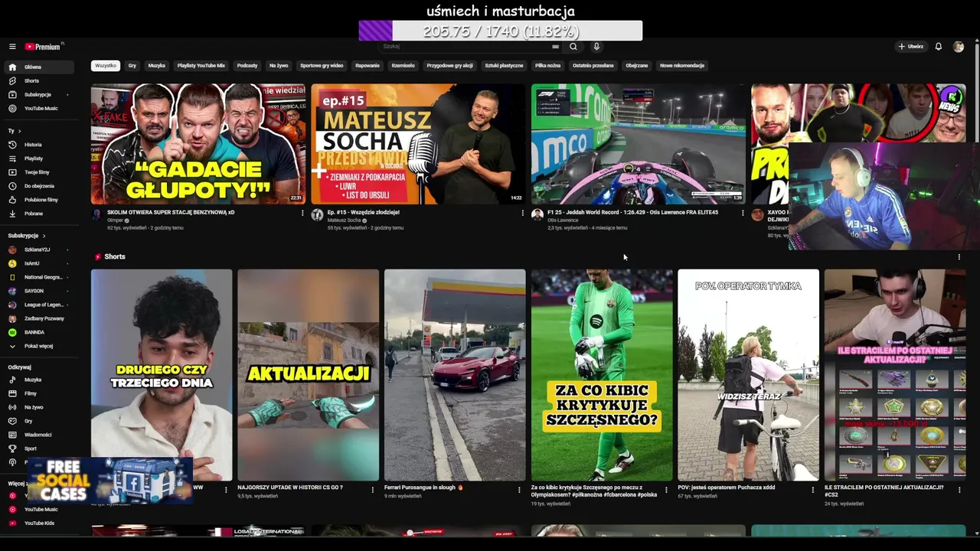
Task: Open the account avatar menu
Action: [x=958, y=47]
